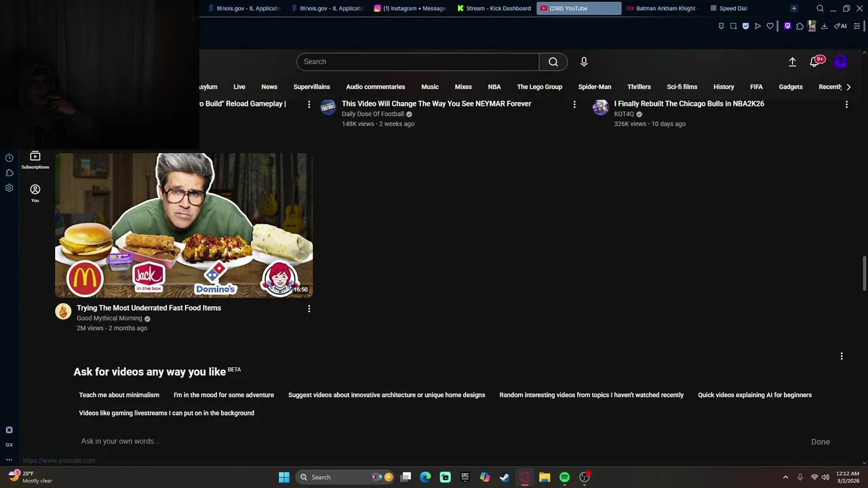Click the page vertical scrollbar thumb
This screenshot has height=488, width=868.
[x=864, y=273]
